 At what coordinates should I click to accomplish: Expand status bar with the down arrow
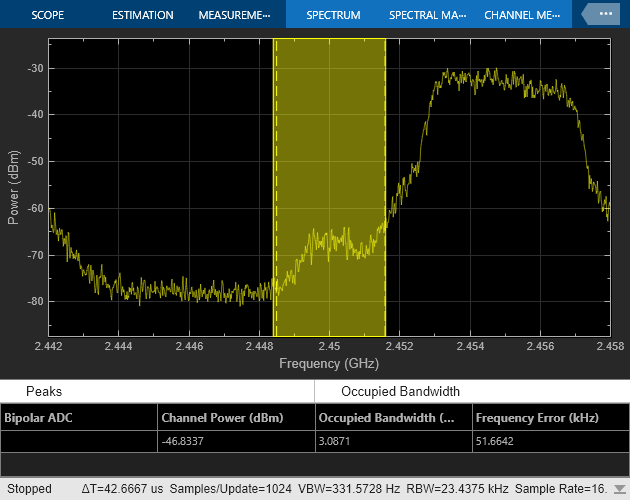[619, 490]
